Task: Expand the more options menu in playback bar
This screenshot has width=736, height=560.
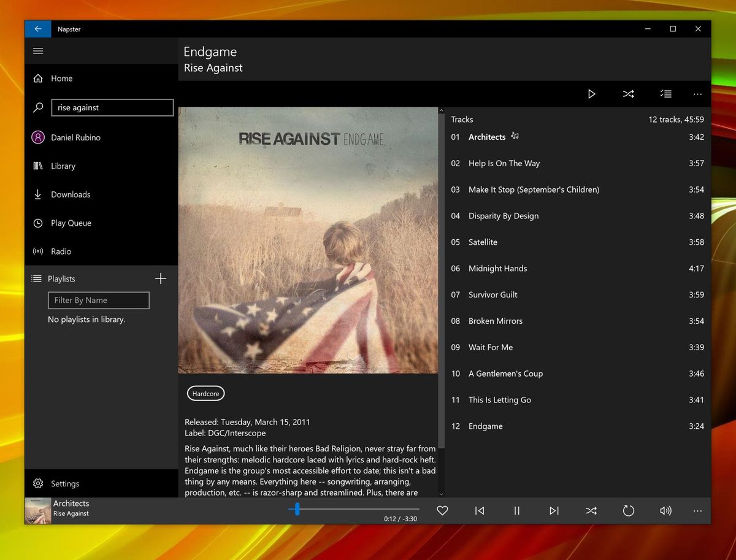Action: coord(697,510)
